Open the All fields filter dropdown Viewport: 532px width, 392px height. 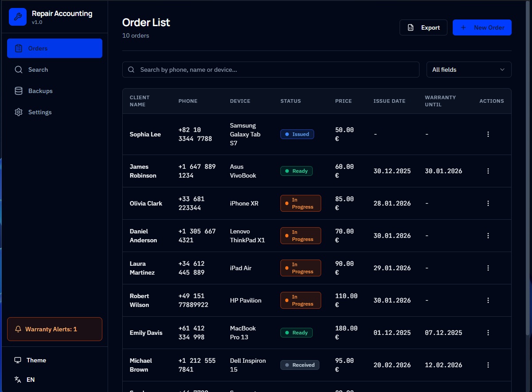coord(469,70)
